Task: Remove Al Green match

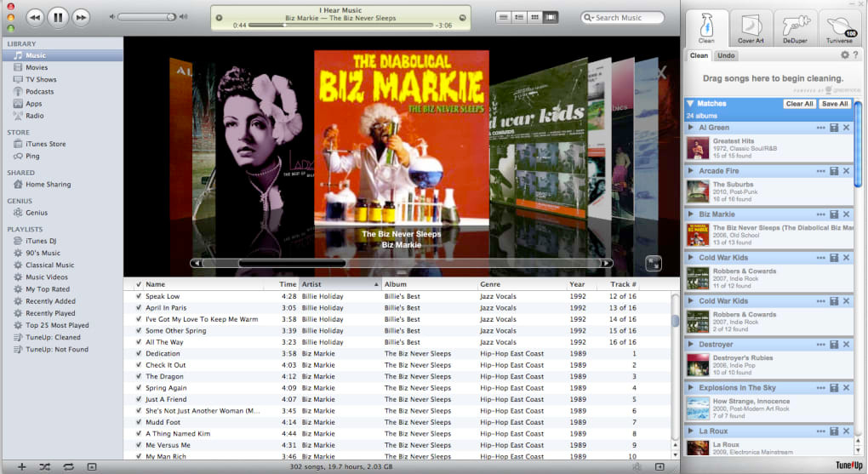Action: click(x=847, y=128)
